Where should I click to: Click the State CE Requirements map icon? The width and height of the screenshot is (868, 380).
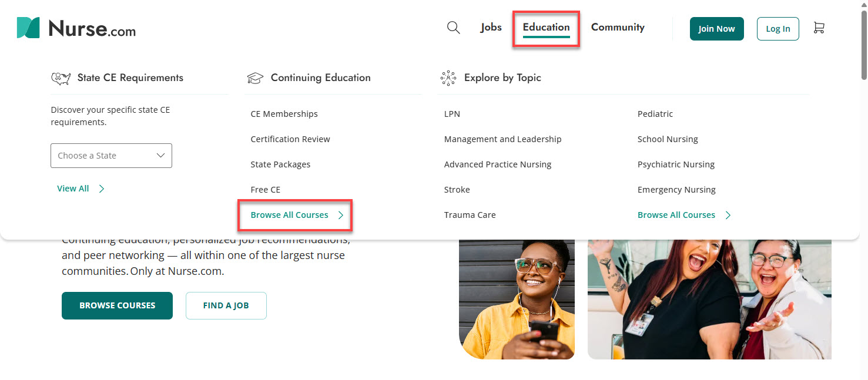pyautogui.click(x=61, y=78)
